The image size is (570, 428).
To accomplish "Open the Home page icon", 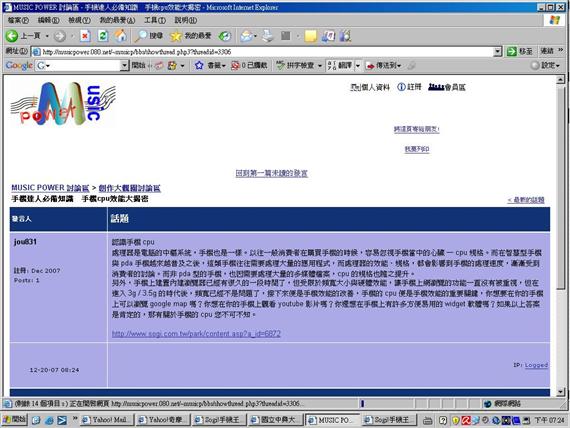I will [120, 36].
